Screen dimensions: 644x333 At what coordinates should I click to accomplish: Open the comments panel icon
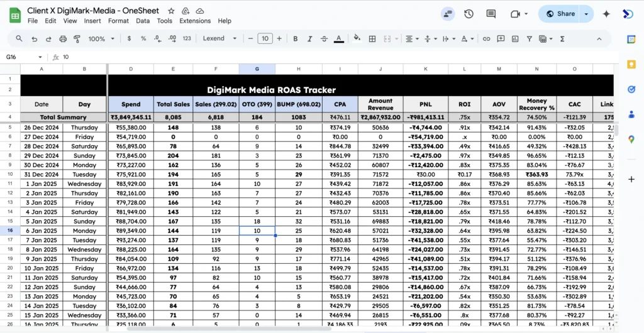coord(491,14)
